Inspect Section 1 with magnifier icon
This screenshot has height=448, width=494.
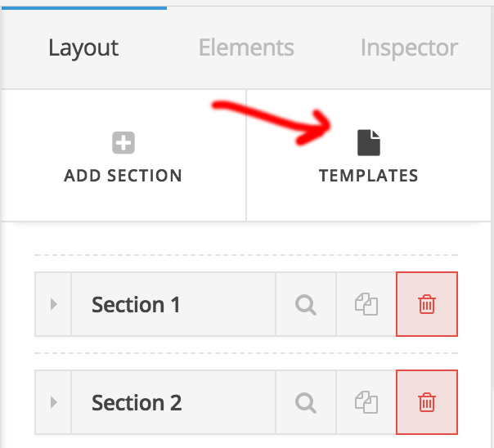[306, 305]
